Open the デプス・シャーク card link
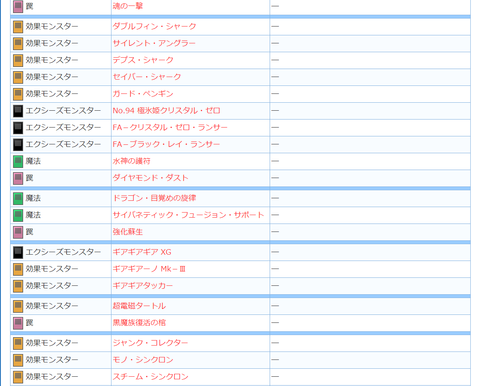 click(143, 60)
